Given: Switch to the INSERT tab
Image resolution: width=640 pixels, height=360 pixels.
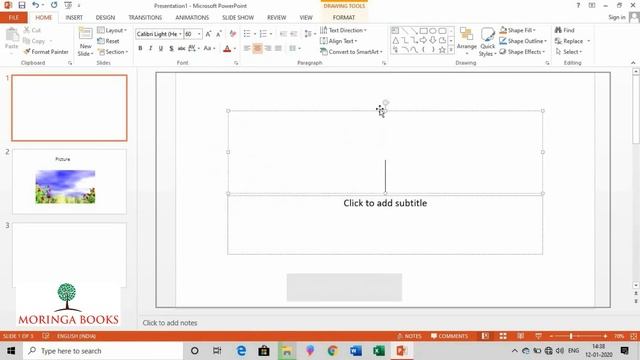Looking at the screenshot, I should [74, 18].
